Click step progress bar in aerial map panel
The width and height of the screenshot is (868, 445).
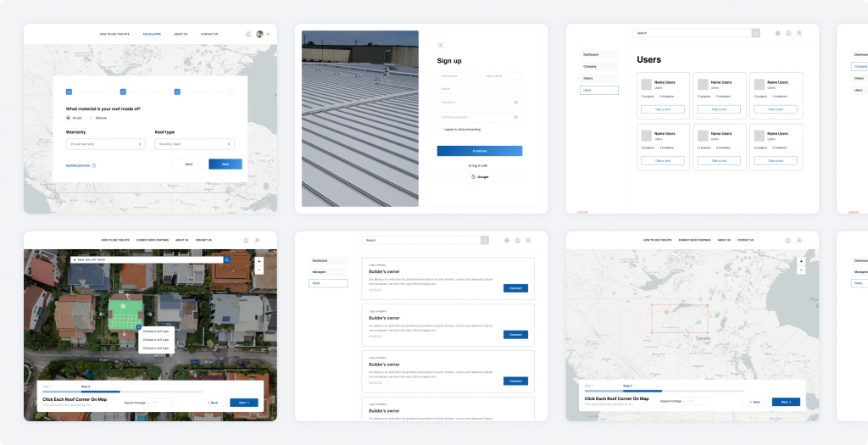pos(123,392)
